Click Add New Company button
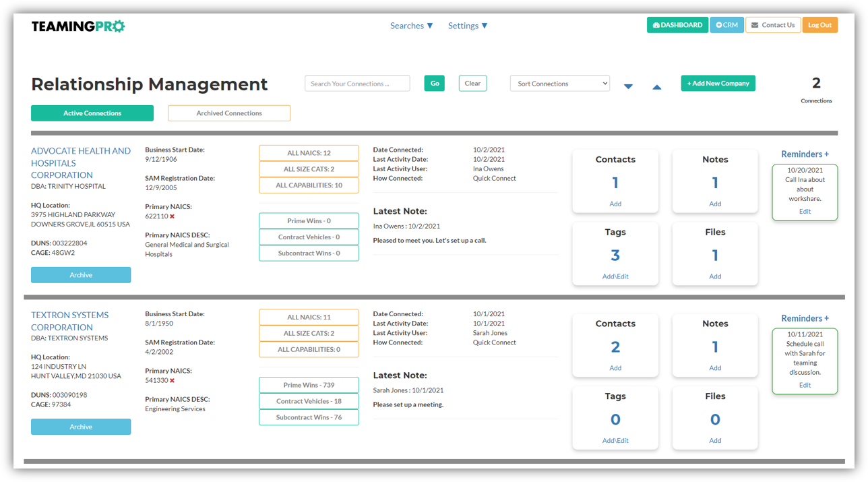Screen dimensions: 868x482 click(x=718, y=84)
